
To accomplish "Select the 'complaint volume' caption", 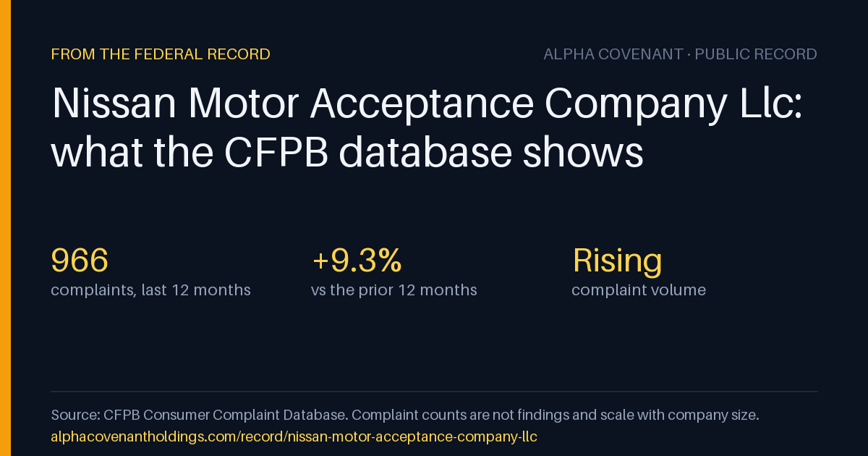I will [x=639, y=290].
